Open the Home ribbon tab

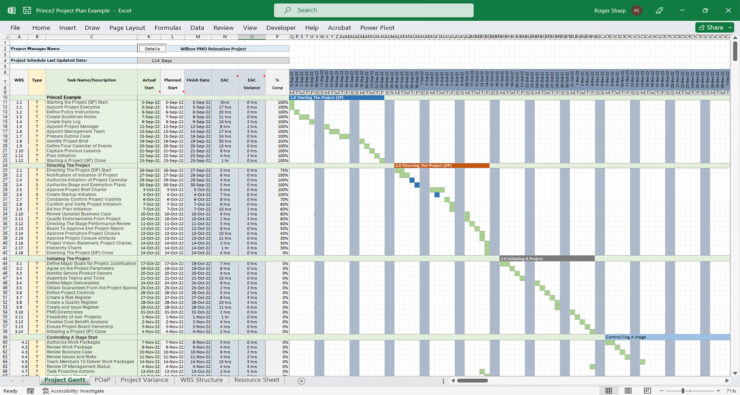[41, 28]
